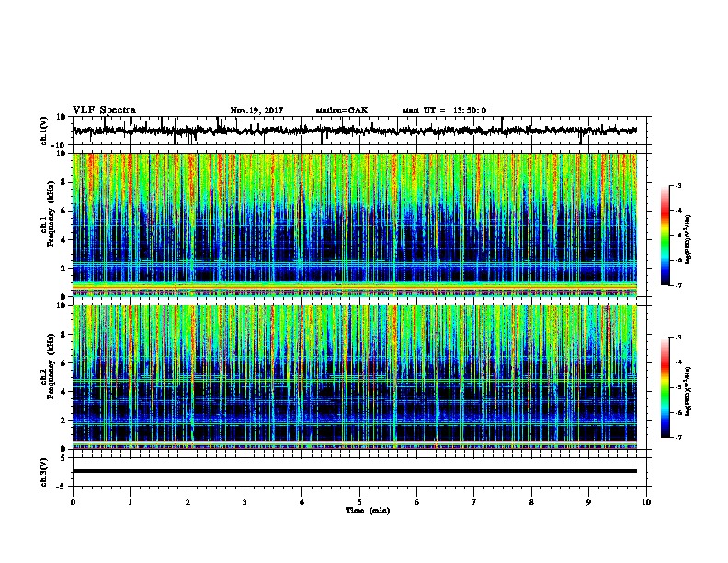Click the ch.1 color bar unit label

[688, 240]
